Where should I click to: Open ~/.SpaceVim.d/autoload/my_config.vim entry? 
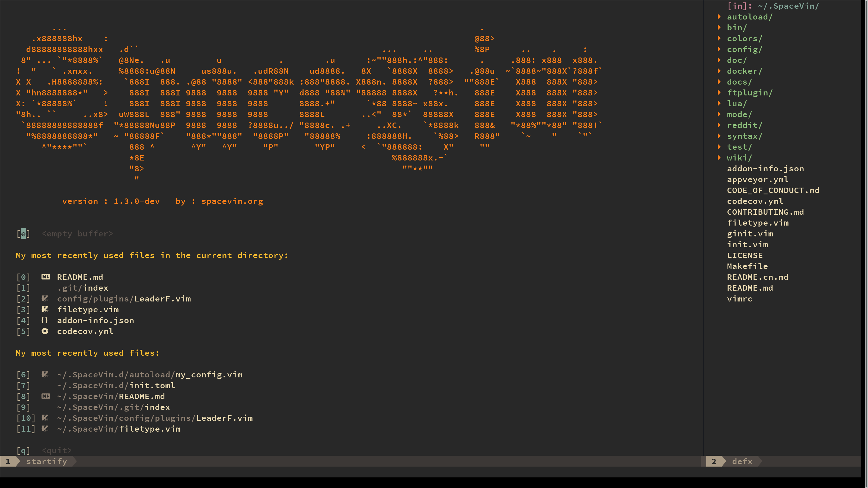(x=150, y=374)
